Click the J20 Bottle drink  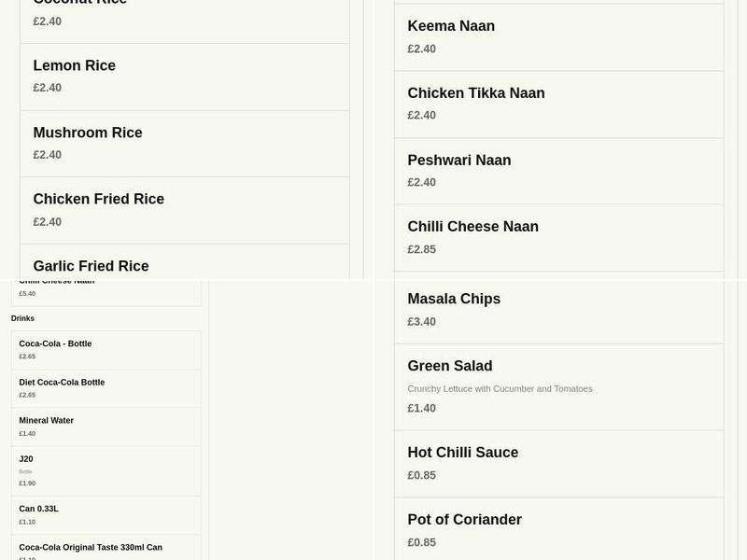tap(106, 469)
